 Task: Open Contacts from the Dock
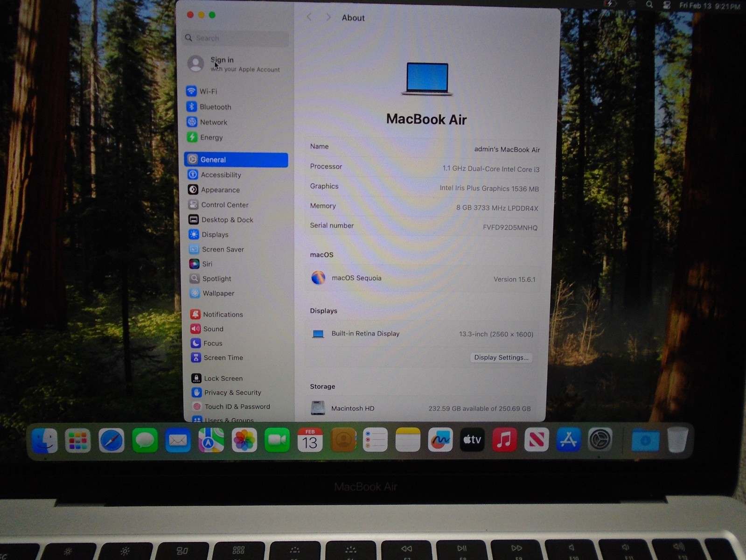point(343,440)
